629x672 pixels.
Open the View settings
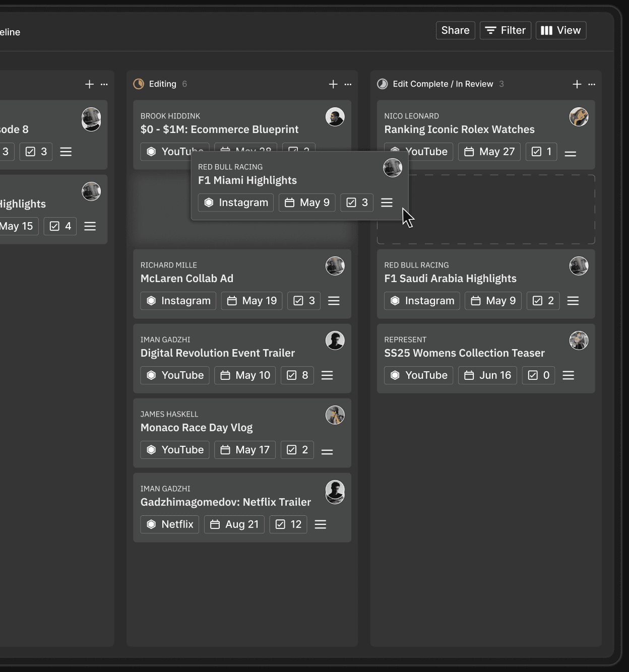[x=561, y=30]
